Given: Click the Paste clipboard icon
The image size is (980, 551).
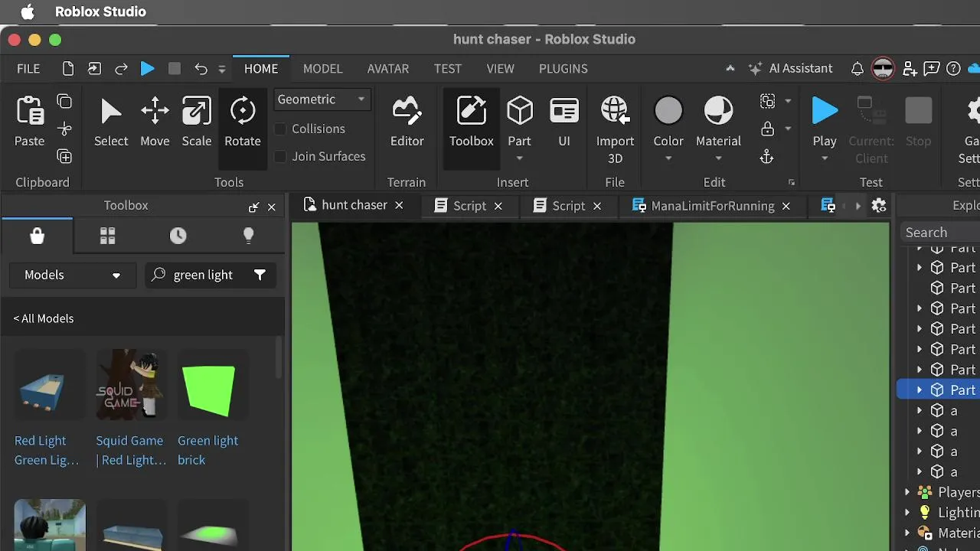Looking at the screenshot, I should pos(30,112).
